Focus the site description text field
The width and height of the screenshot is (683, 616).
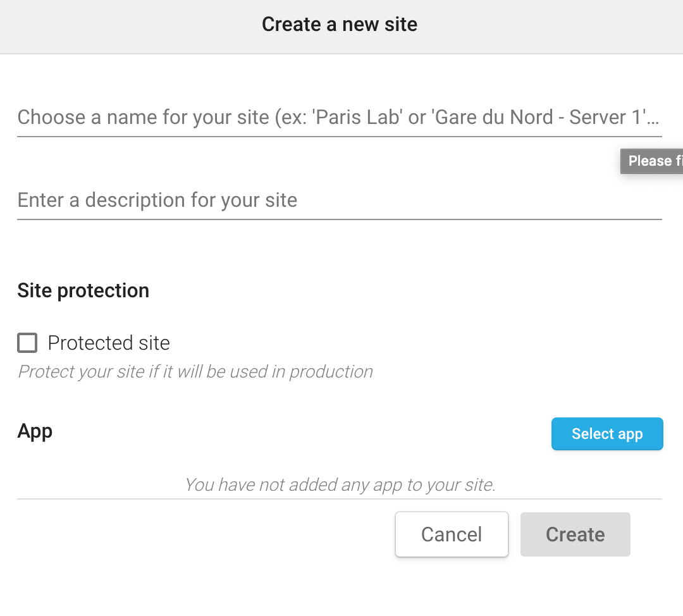tap(338, 200)
